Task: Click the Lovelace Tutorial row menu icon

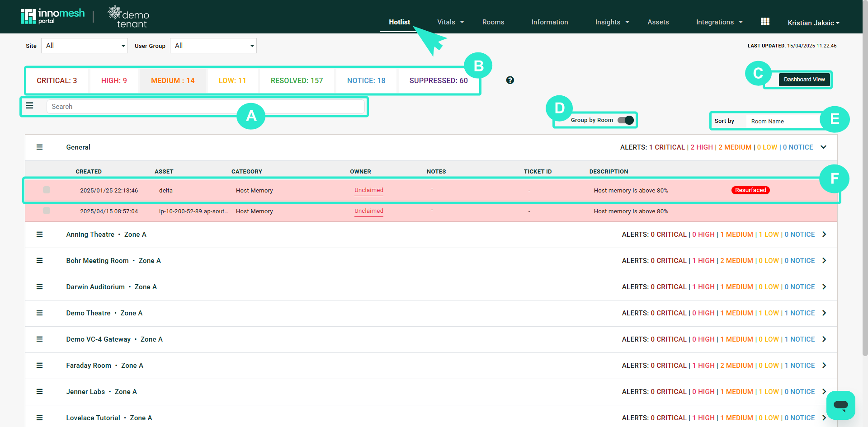Action: (x=40, y=418)
